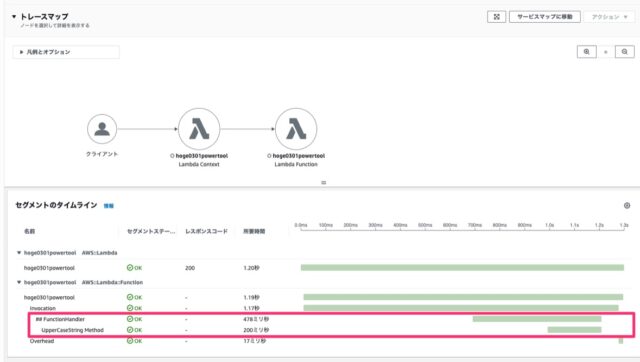The image size is (640, 362).
Task: Click the 200ミリ秒 duration value
Action: coord(256,330)
